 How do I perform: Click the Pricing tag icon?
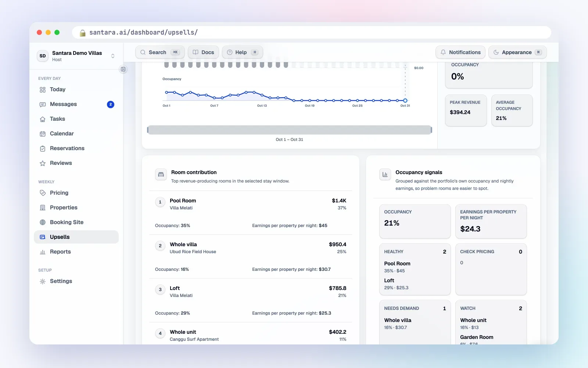click(x=43, y=193)
